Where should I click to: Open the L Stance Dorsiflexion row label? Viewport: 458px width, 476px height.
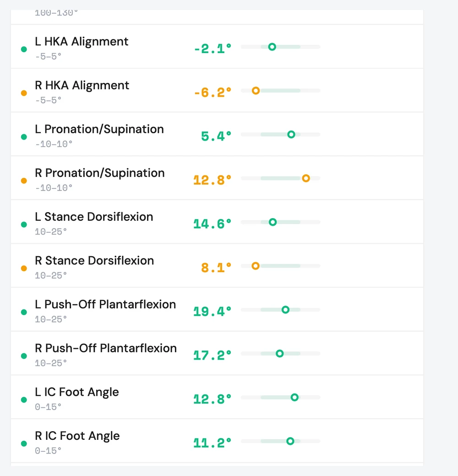point(94,217)
